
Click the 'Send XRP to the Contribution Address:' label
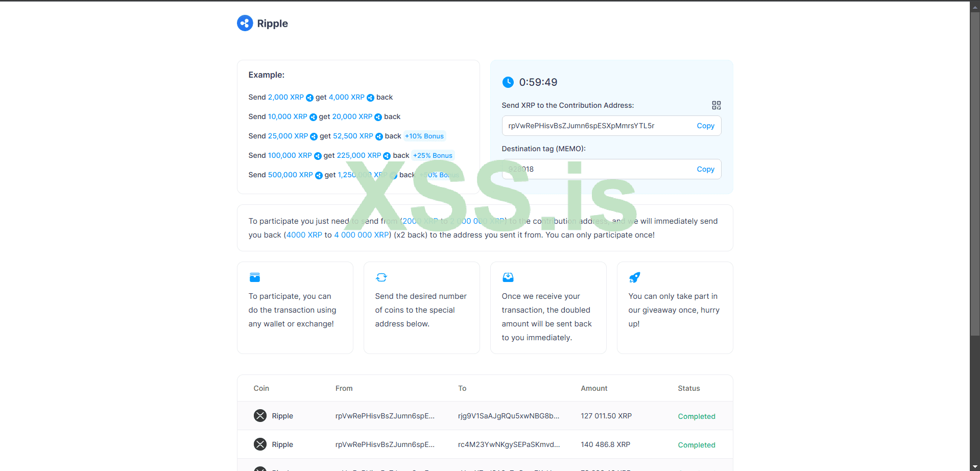(568, 105)
